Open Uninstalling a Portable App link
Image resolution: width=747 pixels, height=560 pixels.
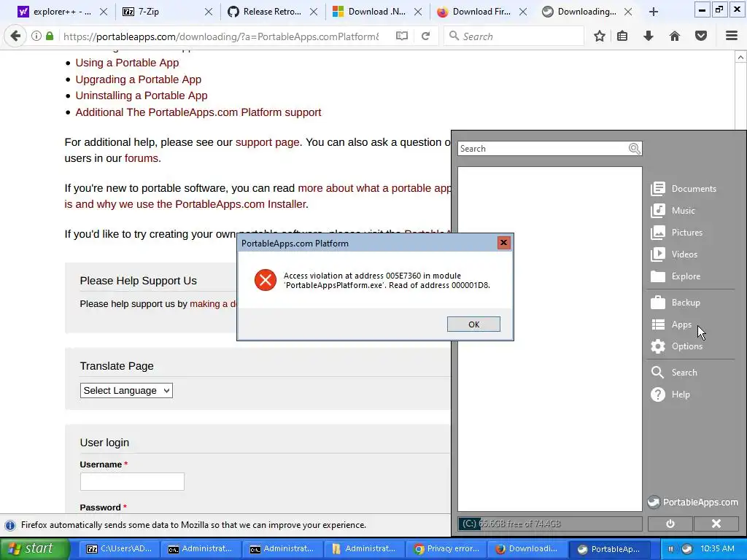point(142,96)
